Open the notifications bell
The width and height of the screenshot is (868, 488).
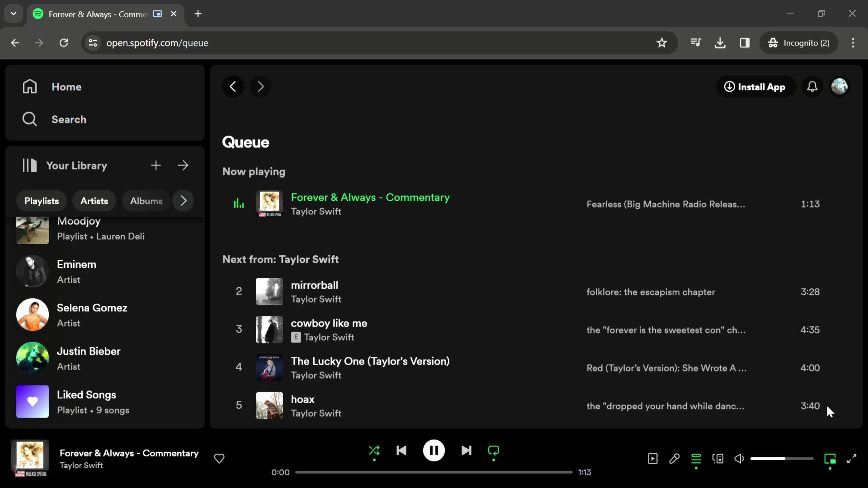point(812,87)
